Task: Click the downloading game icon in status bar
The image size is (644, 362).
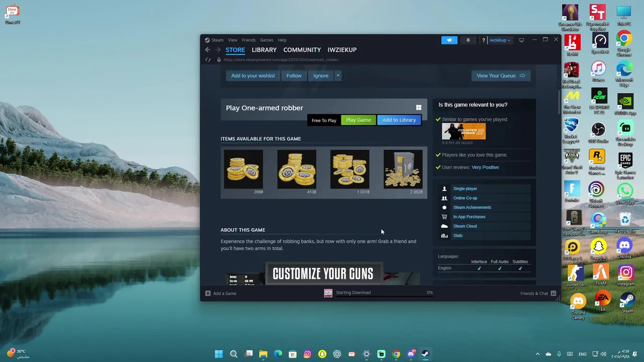Action: point(328,293)
